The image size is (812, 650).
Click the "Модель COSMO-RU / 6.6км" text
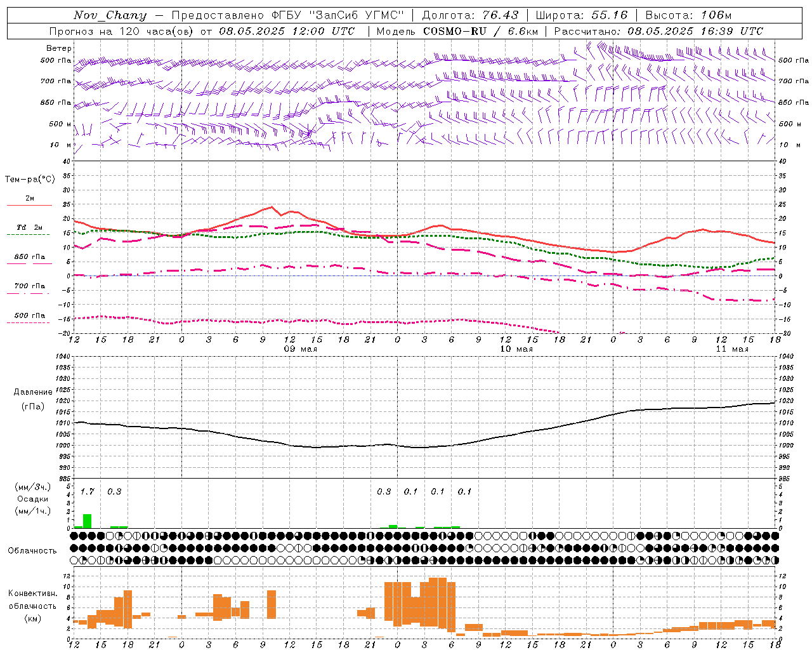coord(457,31)
